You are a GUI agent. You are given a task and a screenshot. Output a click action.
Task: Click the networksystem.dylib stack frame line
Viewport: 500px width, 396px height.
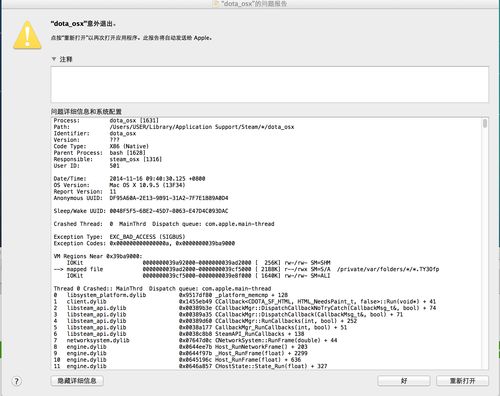point(195,340)
